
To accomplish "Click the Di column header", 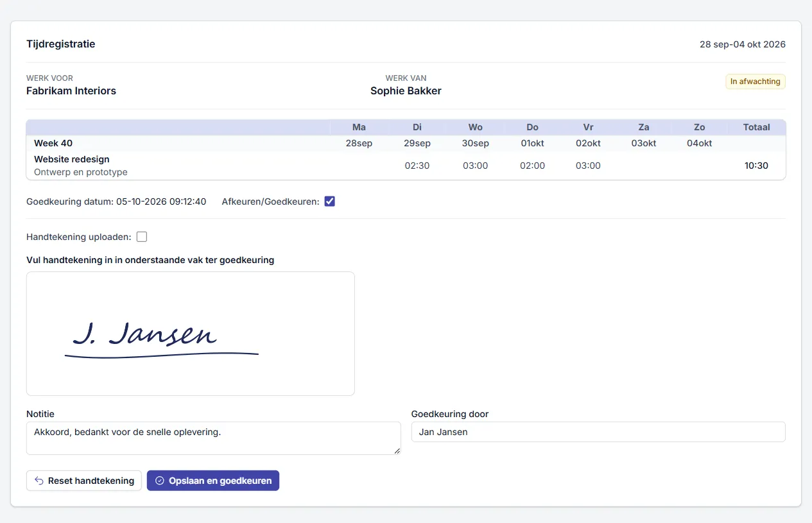I will tap(417, 127).
